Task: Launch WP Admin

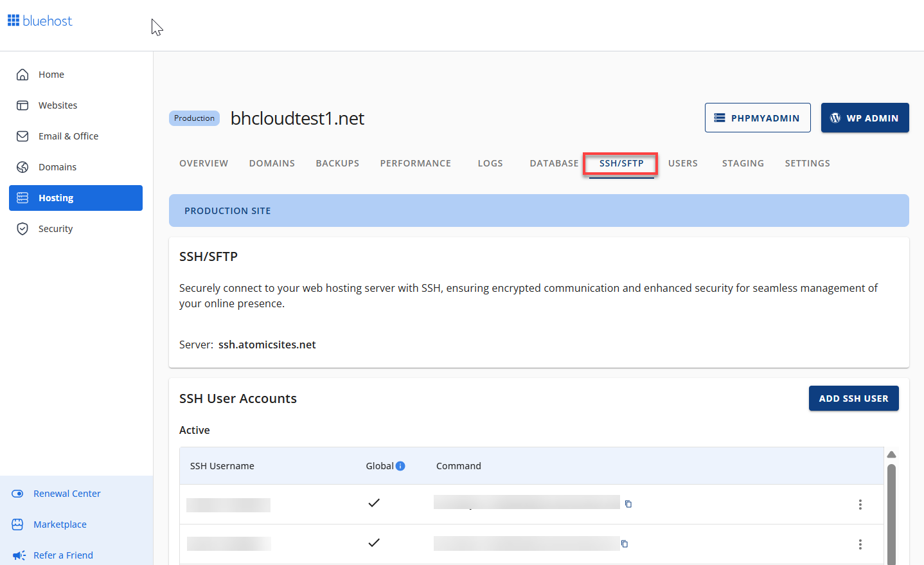Action: click(864, 118)
